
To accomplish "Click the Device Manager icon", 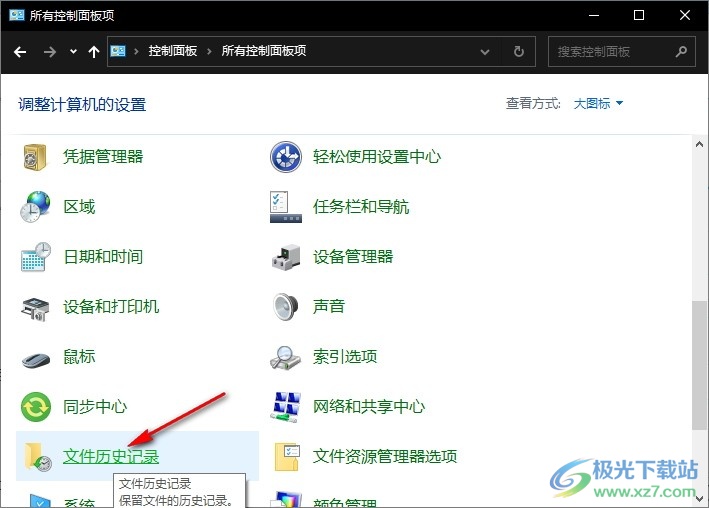I will point(286,257).
